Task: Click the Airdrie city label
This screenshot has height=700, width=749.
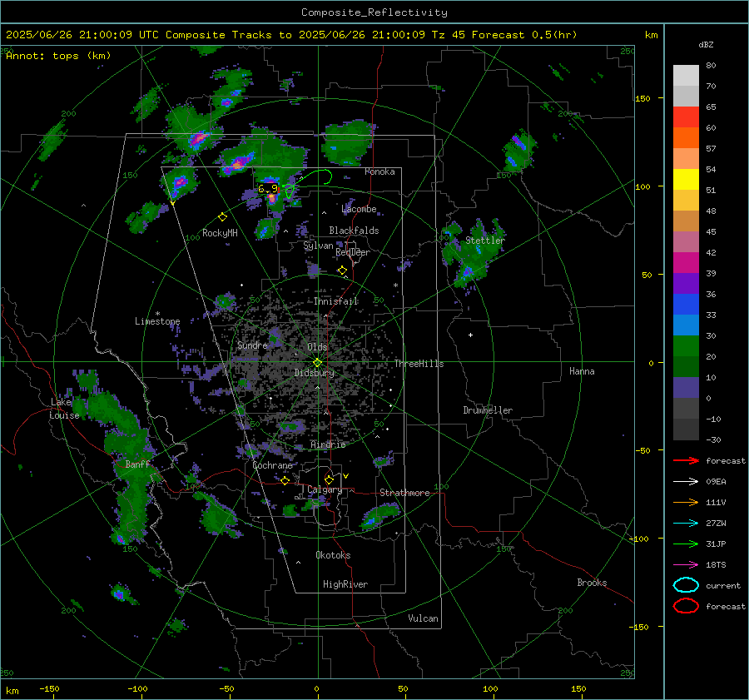Action: point(328,444)
